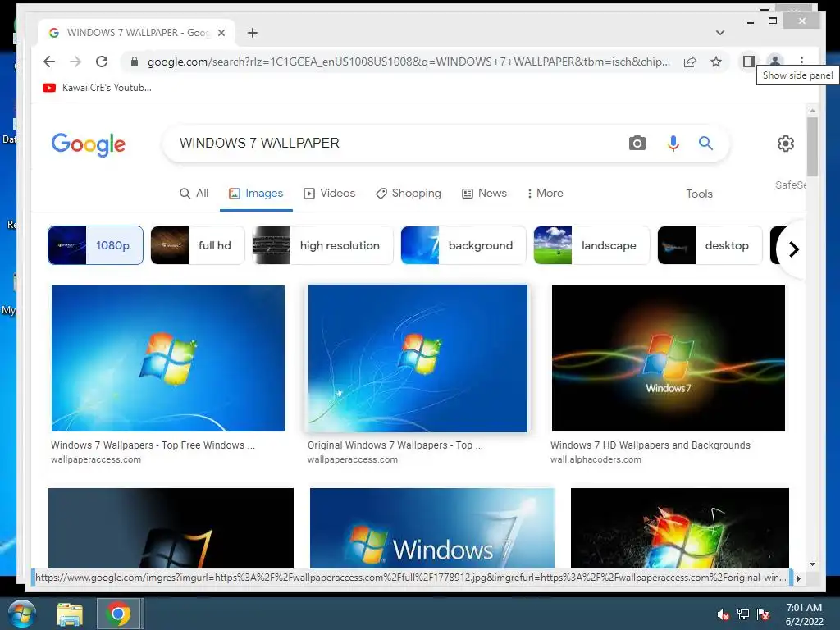Start voice search with microphone icon
This screenshot has width=840, height=630.
pyautogui.click(x=673, y=143)
